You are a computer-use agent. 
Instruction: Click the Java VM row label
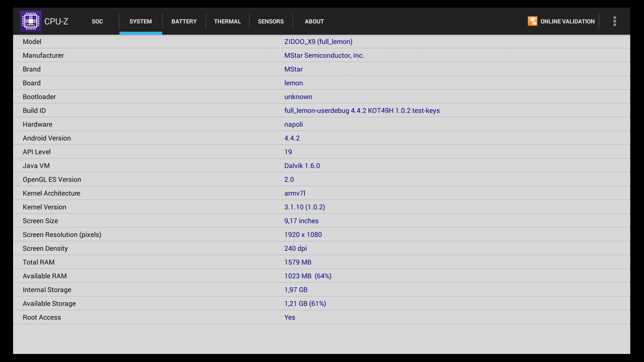click(36, 166)
